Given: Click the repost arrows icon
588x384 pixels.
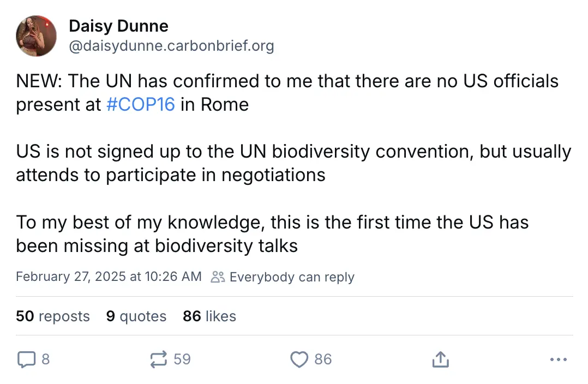Looking at the screenshot, I should (158, 359).
